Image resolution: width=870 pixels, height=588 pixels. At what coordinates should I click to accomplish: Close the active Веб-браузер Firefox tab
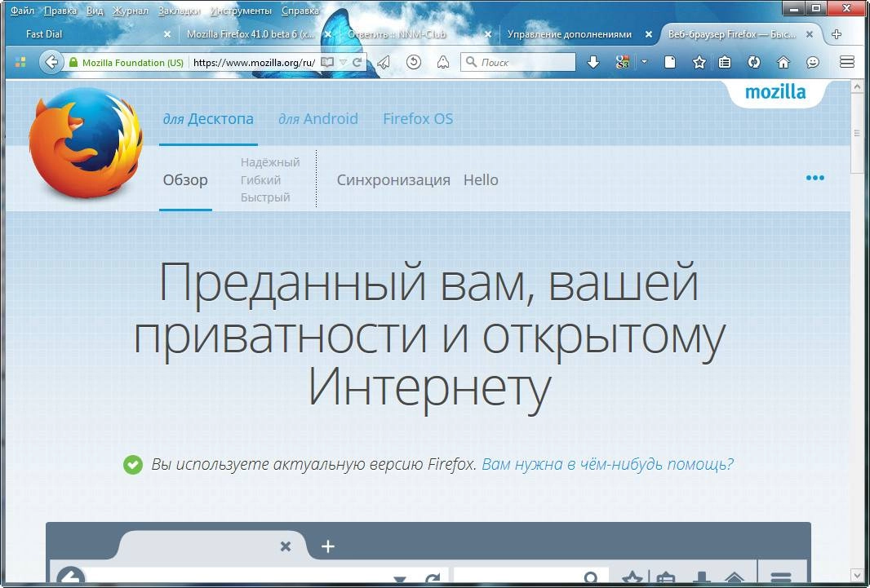point(810,34)
